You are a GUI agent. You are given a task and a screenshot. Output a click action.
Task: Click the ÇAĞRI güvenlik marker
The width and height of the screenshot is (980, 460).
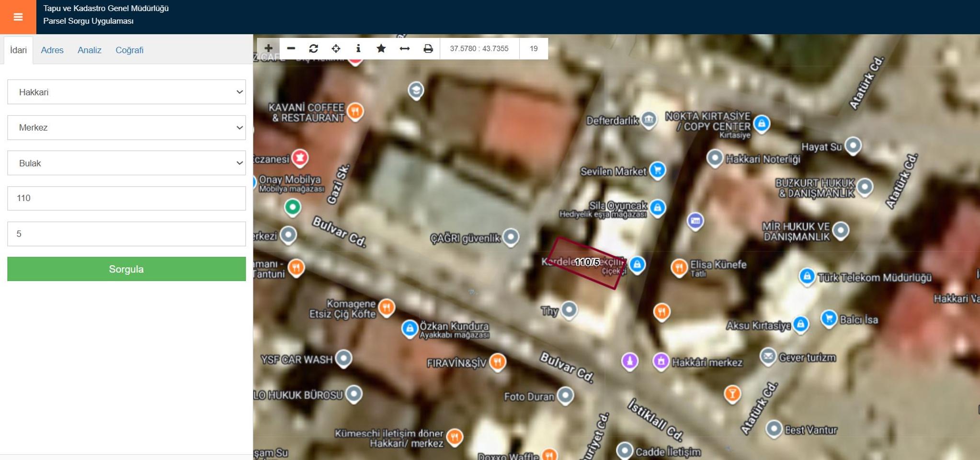coord(511,236)
